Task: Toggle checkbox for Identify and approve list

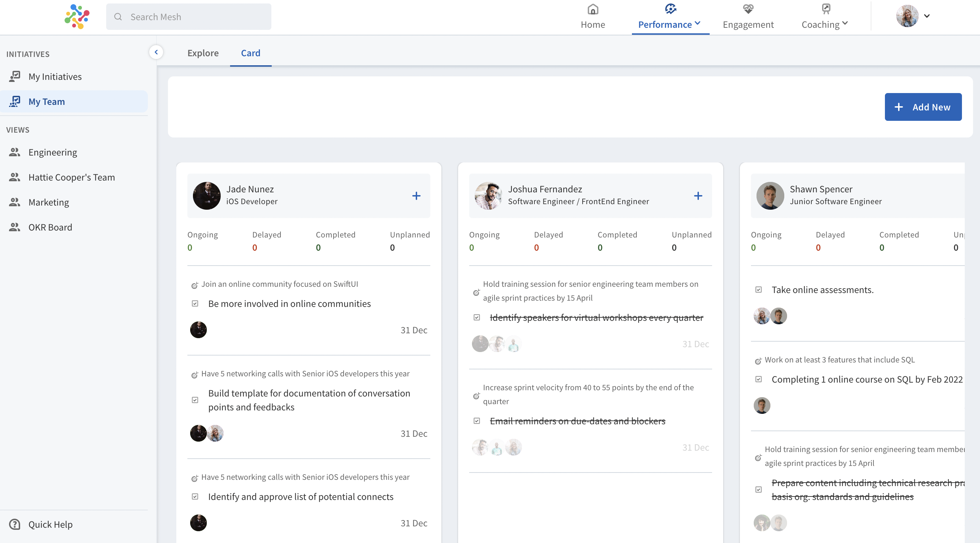Action: [195, 496]
